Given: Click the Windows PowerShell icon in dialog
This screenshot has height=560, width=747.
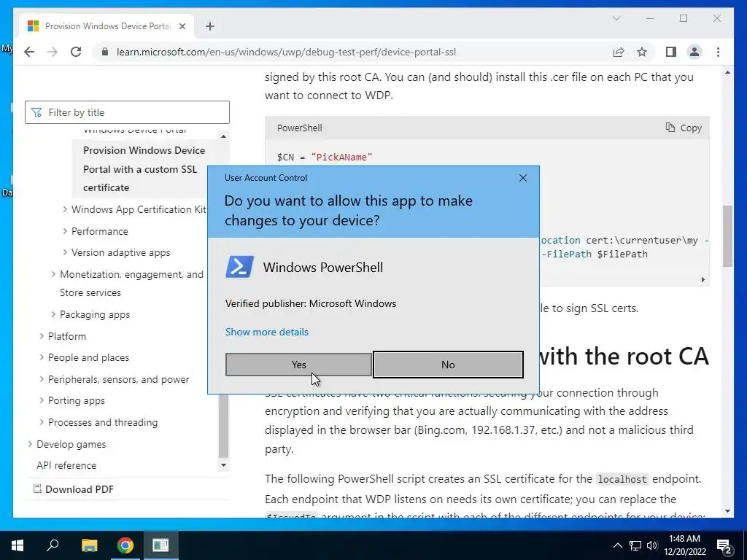Looking at the screenshot, I should [239, 267].
